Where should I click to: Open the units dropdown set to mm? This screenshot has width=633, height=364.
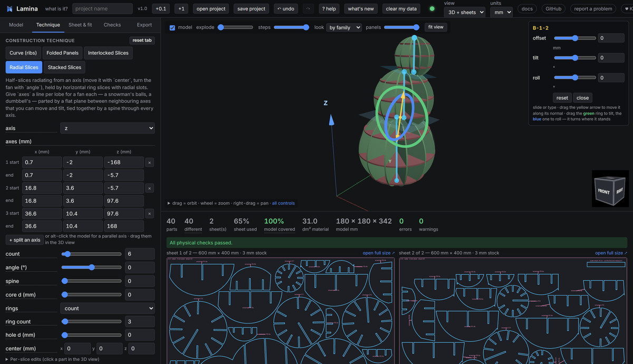pyautogui.click(x=501, y=12)
